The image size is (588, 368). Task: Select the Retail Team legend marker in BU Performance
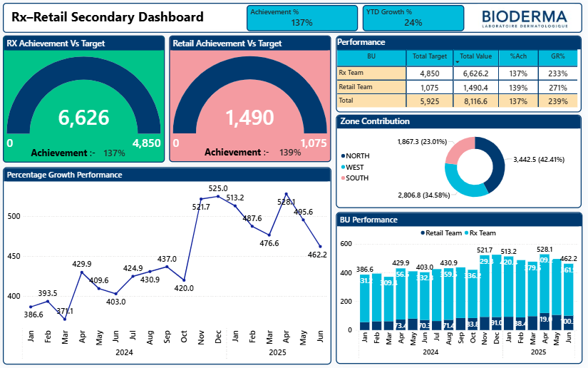click(x=422, y=233)
